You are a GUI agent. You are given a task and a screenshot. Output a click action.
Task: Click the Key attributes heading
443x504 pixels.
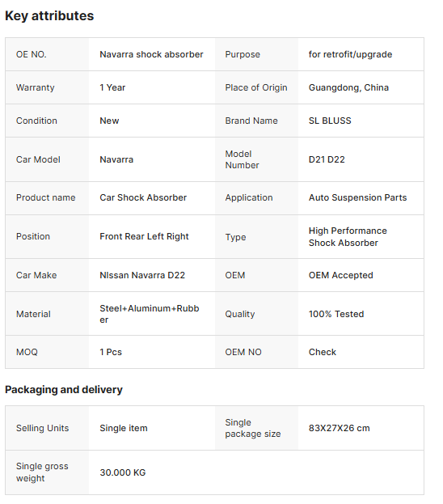click(49, 16)
